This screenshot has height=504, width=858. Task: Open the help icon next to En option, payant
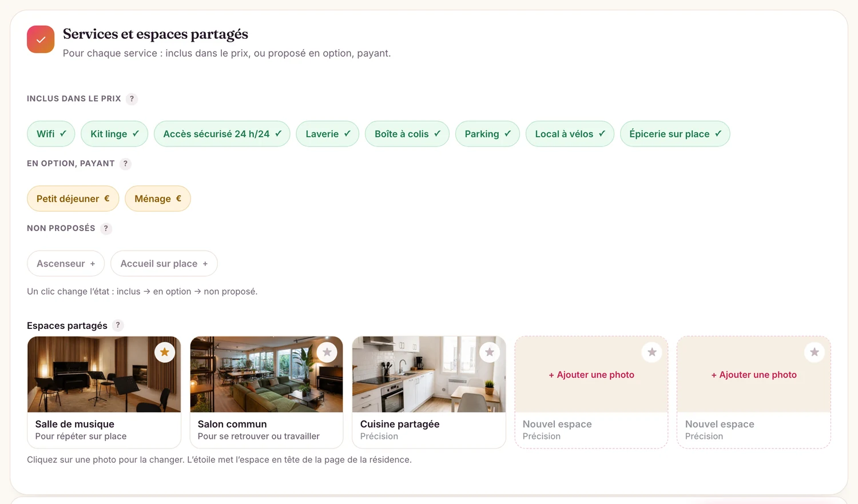tap(125, 164)
